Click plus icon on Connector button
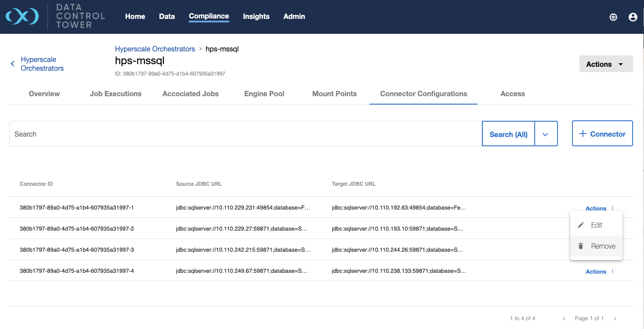This screenshot has width=644, height=329. click(583, 134)
